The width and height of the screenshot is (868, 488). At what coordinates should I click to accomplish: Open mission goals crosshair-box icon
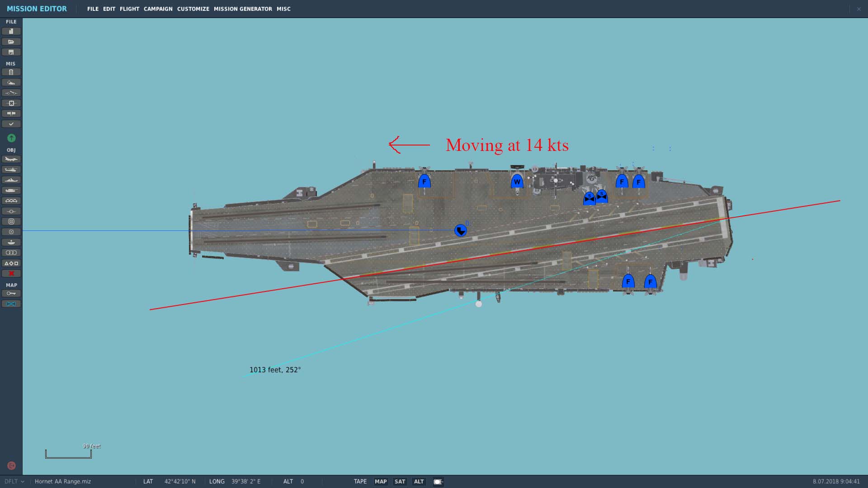pos(11,103)
